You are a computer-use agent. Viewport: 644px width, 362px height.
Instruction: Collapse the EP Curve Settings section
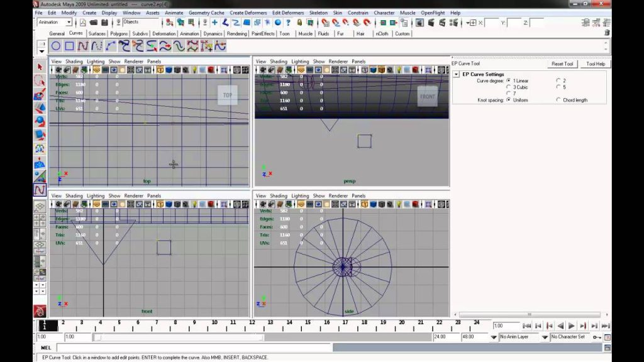(x=457, y=74)
